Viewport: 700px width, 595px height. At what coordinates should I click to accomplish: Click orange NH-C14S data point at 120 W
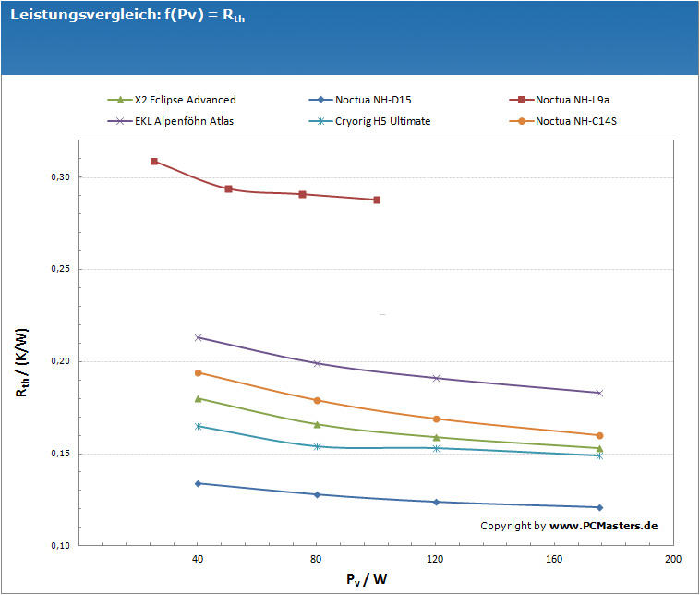tap(437, 419)
